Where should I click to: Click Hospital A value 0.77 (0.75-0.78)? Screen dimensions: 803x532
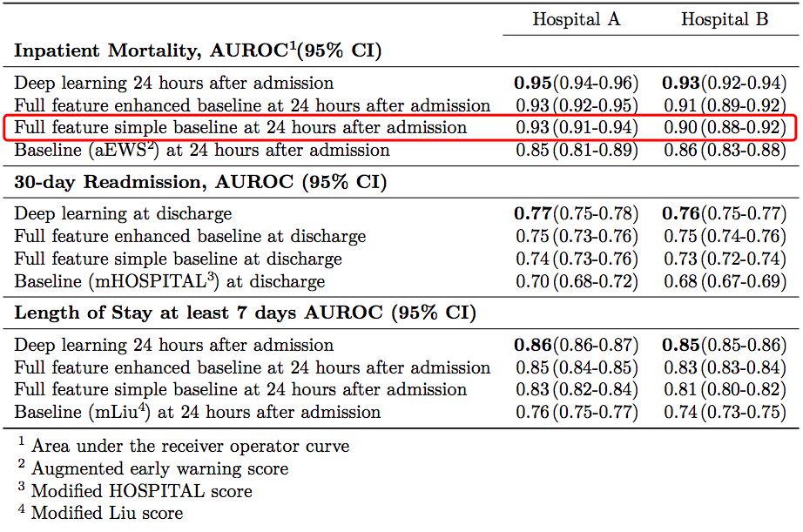tap(577, 214)
